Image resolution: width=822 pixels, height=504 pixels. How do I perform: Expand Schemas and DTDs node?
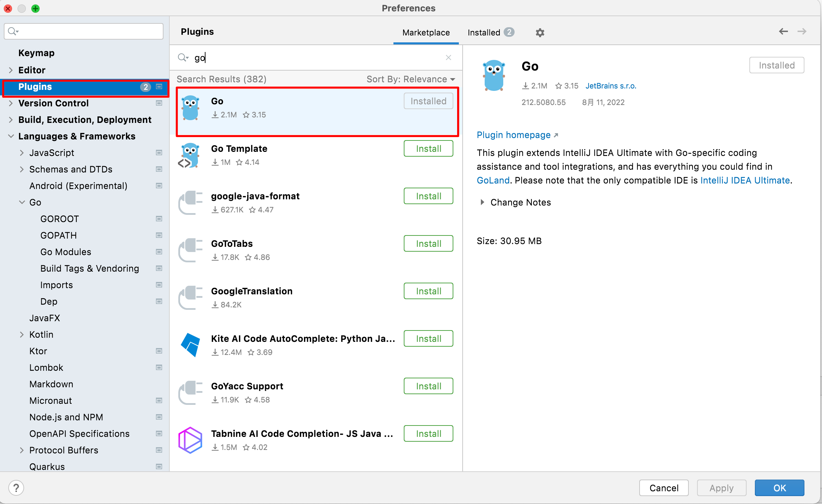(x=22, y=169)
